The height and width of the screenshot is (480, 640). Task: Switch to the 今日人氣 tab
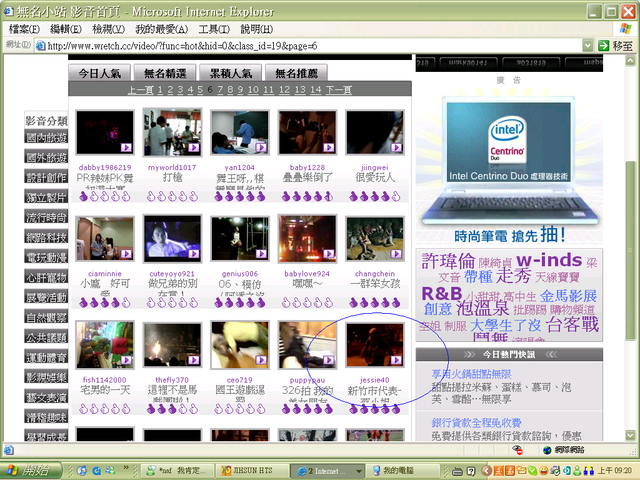(99, 73)
